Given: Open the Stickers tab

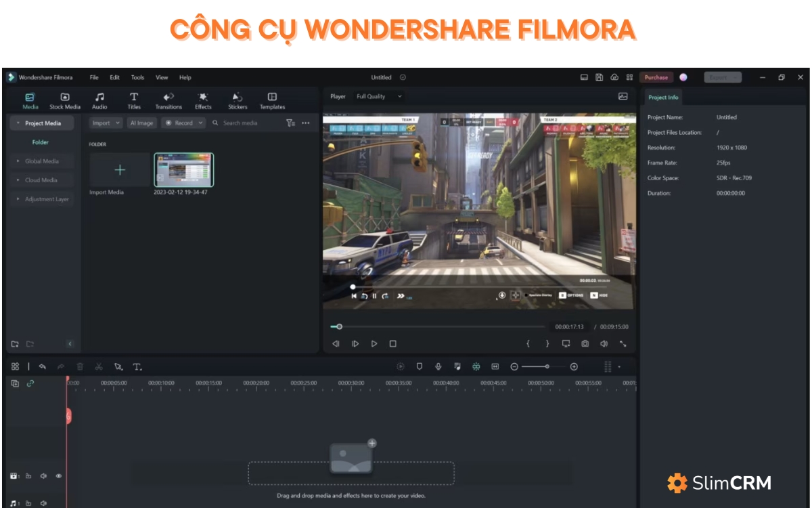Looking at the screenshot, I should (238, 101).
